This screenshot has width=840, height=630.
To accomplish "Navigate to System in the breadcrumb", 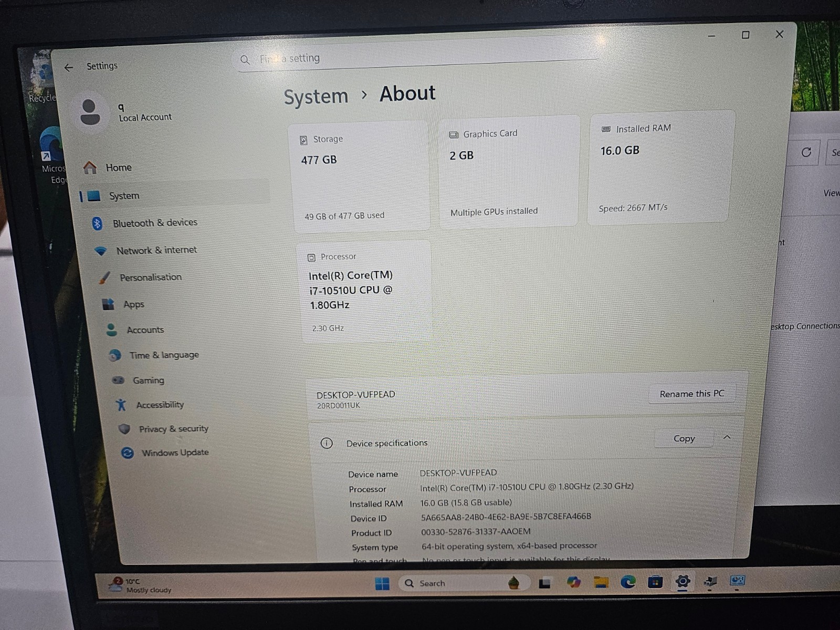I will click(x=316, y=97).
